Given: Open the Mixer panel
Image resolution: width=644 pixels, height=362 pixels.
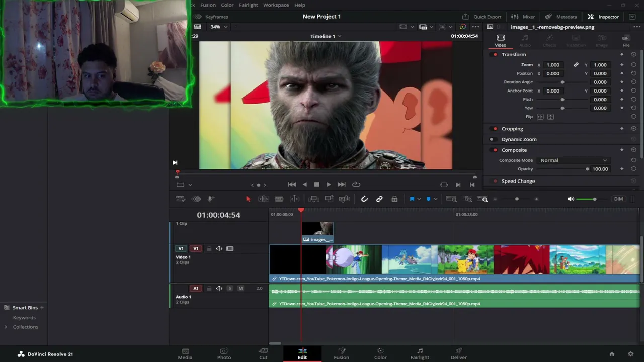Looking at the screenshot, I should click(x=523, y=17).
